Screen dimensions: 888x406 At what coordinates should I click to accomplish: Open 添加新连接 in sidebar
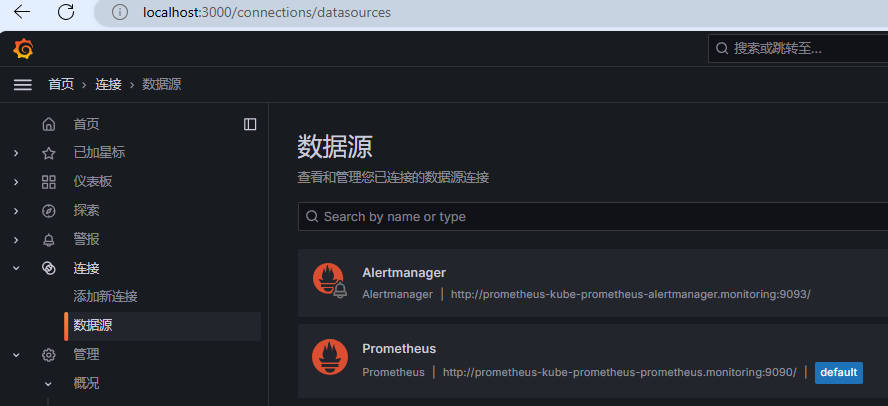coord(105,297)
